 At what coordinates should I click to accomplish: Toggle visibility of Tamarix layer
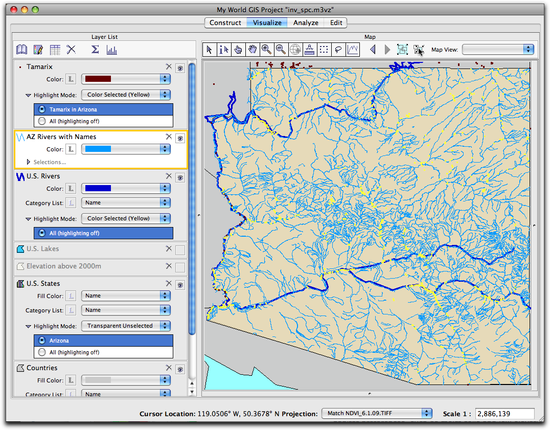click(x=180, y=68)
